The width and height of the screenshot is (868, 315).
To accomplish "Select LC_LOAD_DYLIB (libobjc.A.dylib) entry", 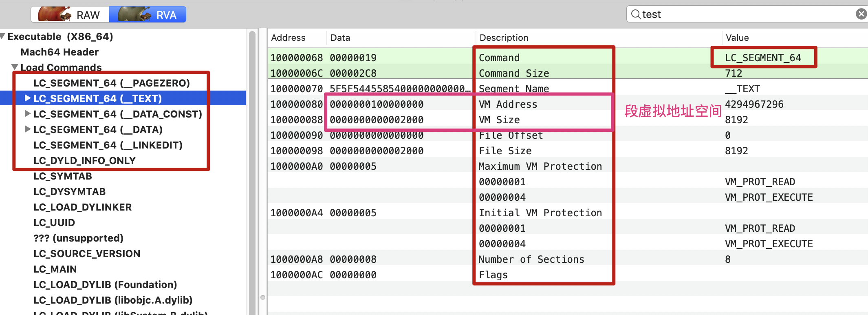I will pyautogui.click(x=113, y=300).
